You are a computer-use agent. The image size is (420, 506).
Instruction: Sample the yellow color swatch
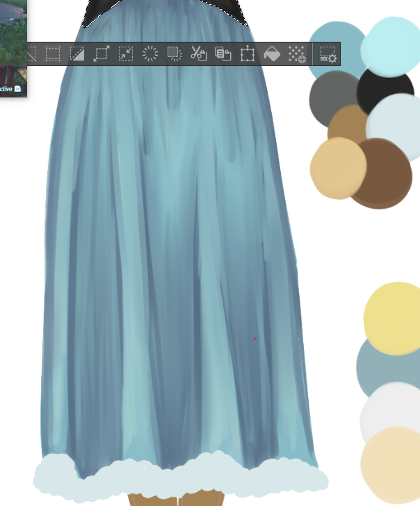point(394,317)
